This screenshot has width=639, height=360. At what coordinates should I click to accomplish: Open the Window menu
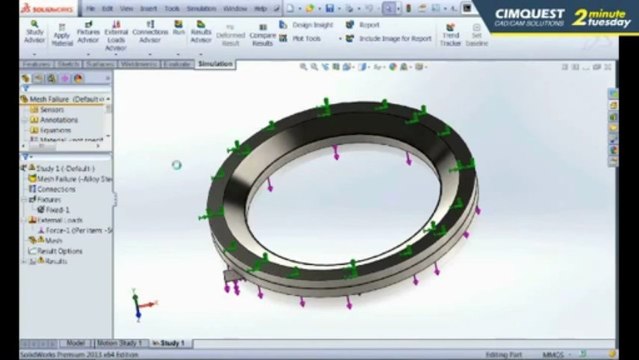[x=236, y=9]
